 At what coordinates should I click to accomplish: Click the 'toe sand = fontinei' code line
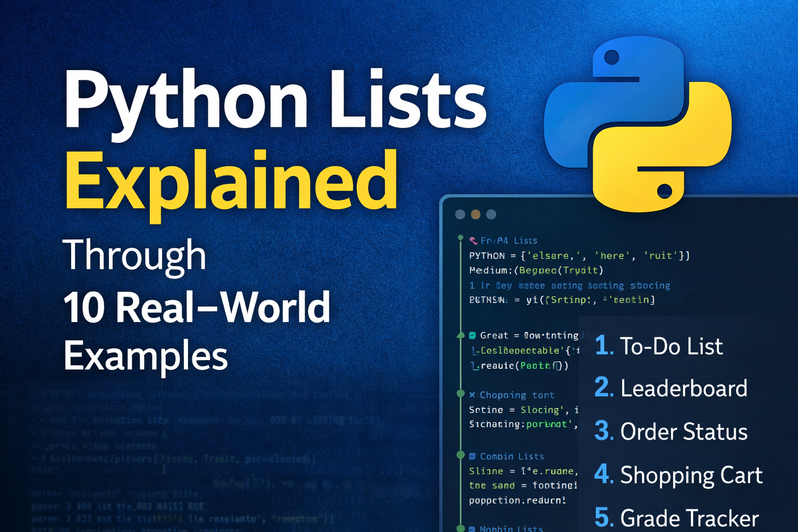[x=523, y=485]
